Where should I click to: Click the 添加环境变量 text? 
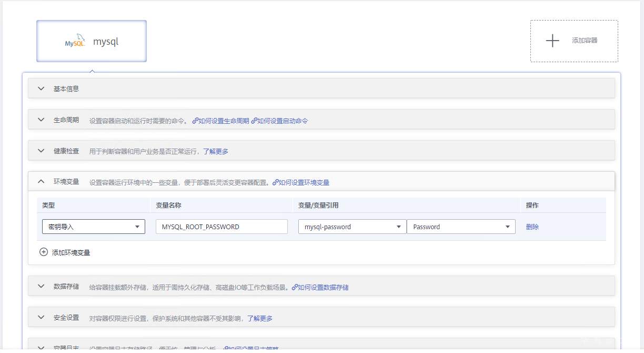[x=71, y=252]
